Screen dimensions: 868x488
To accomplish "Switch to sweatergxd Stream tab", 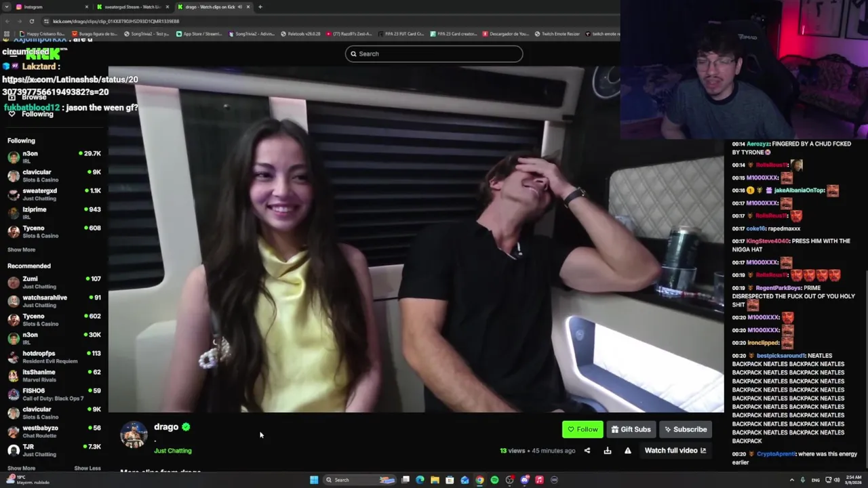I will pos(133,7).
